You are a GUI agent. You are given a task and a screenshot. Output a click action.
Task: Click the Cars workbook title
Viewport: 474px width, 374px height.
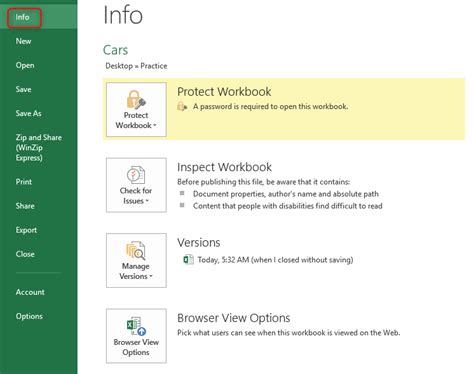point(115,50)
